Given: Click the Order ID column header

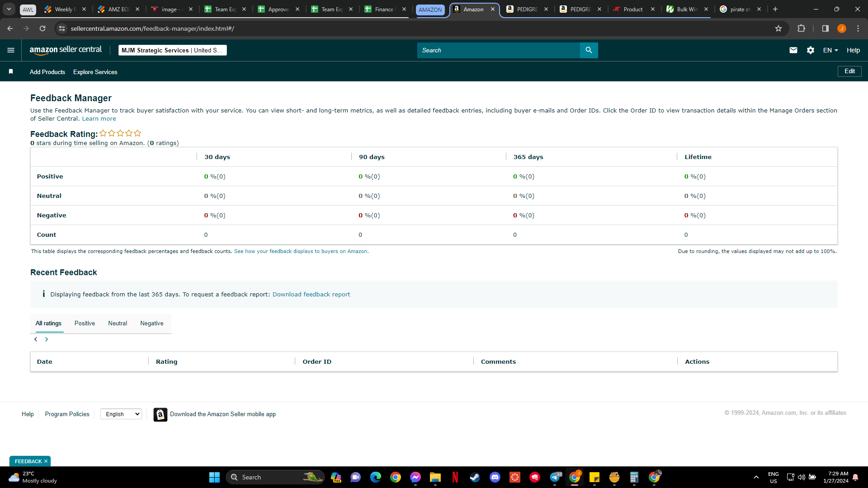Looking at the screenshot, I should click(x=317, y=362).
